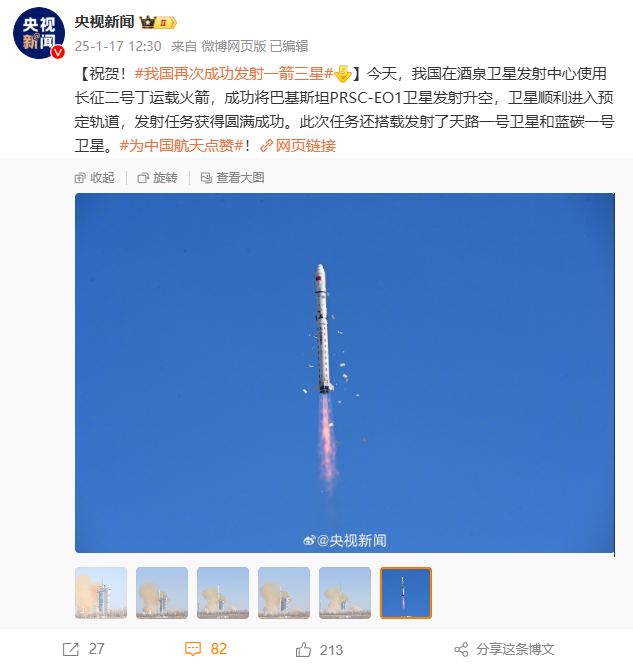Select the fifth launch thumbnail
This screenshot has width=633, height=666.
345,593
